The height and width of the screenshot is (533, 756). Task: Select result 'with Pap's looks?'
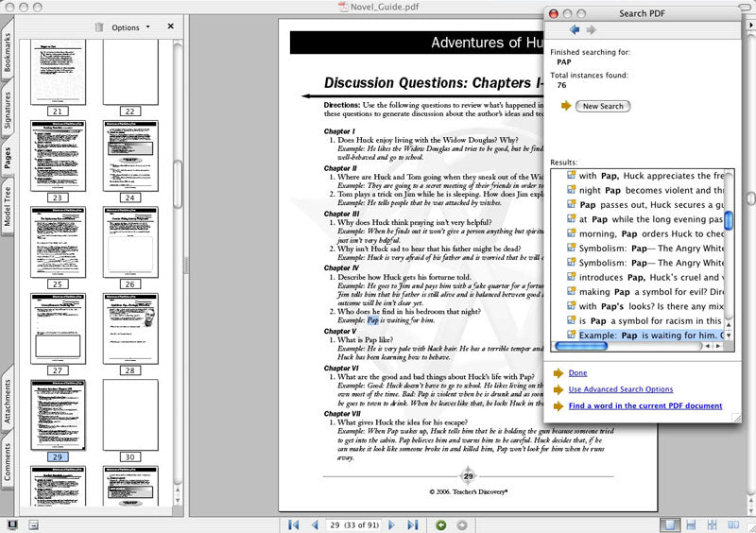pyautogui.click(x=645, y=306)
